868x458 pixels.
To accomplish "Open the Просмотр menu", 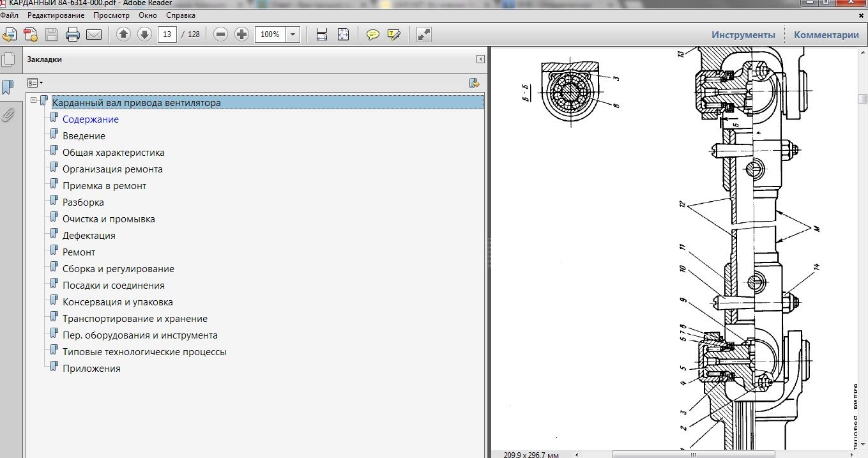I will [x=111, y=15].
